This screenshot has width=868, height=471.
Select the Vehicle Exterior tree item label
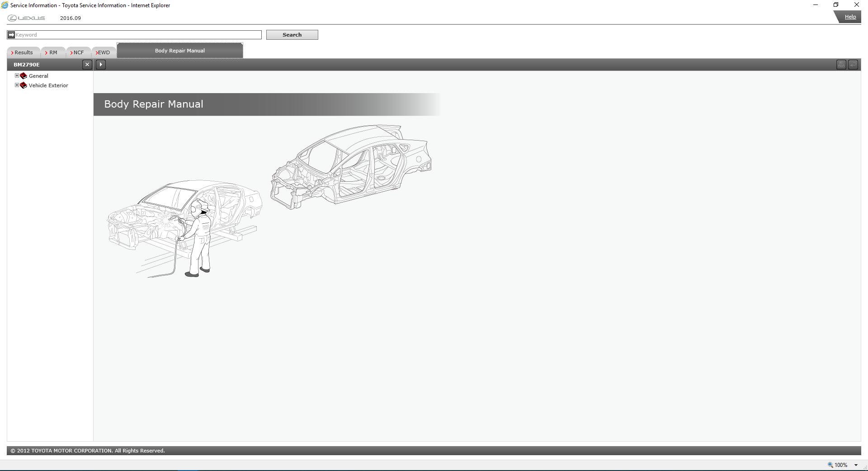coord(48,85)
